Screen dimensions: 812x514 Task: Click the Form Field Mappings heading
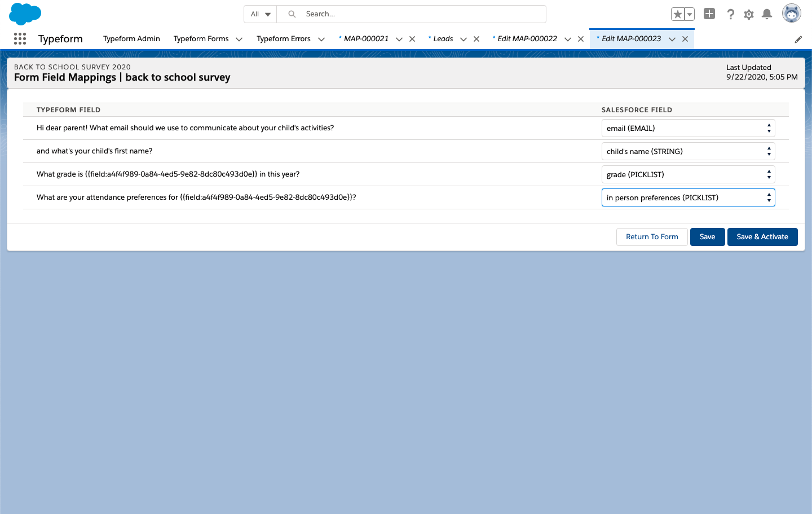[x=122, y=77]
